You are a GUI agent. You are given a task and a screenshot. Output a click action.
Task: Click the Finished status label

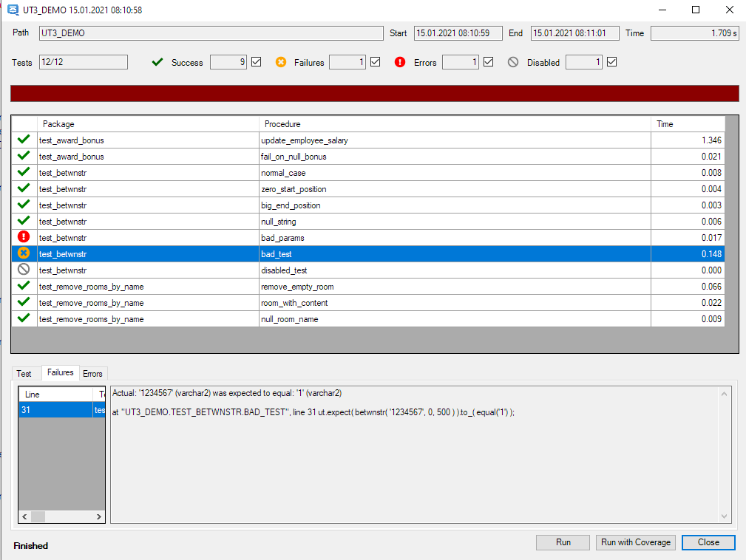30,546
